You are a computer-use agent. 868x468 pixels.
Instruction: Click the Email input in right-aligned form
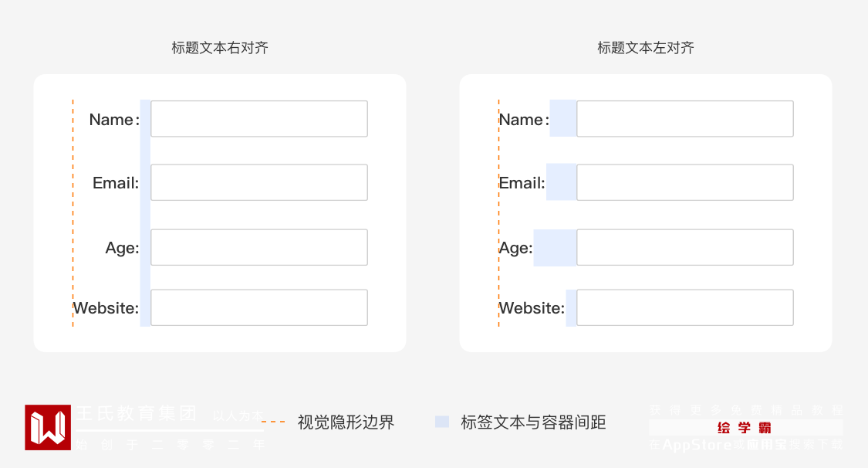tap(259, 182)
